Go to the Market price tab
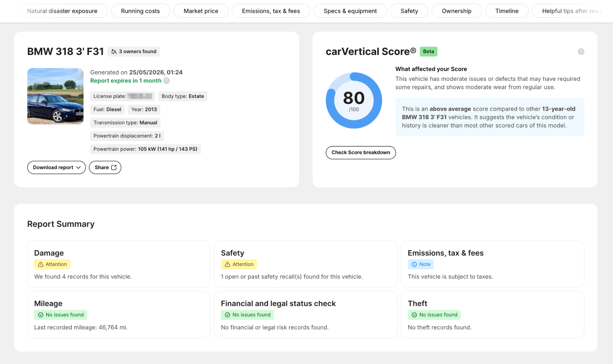The image size is (613, 364). click(x=201, y=11)
